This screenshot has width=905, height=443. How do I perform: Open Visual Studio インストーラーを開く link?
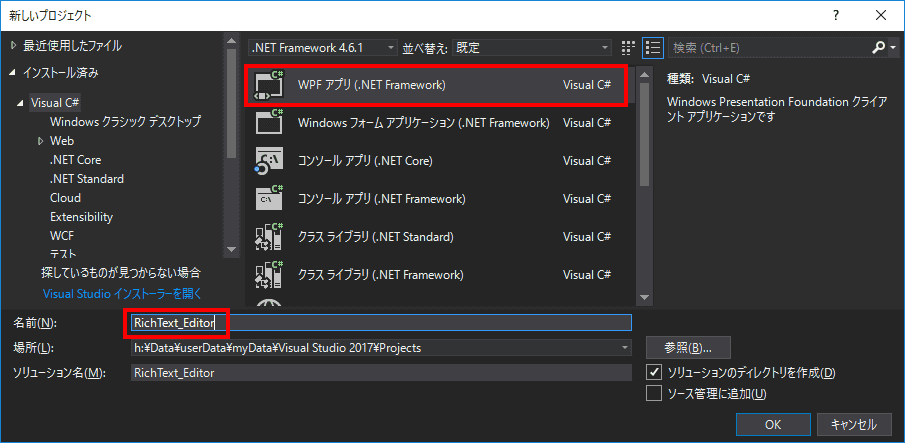tap(122, 294)
